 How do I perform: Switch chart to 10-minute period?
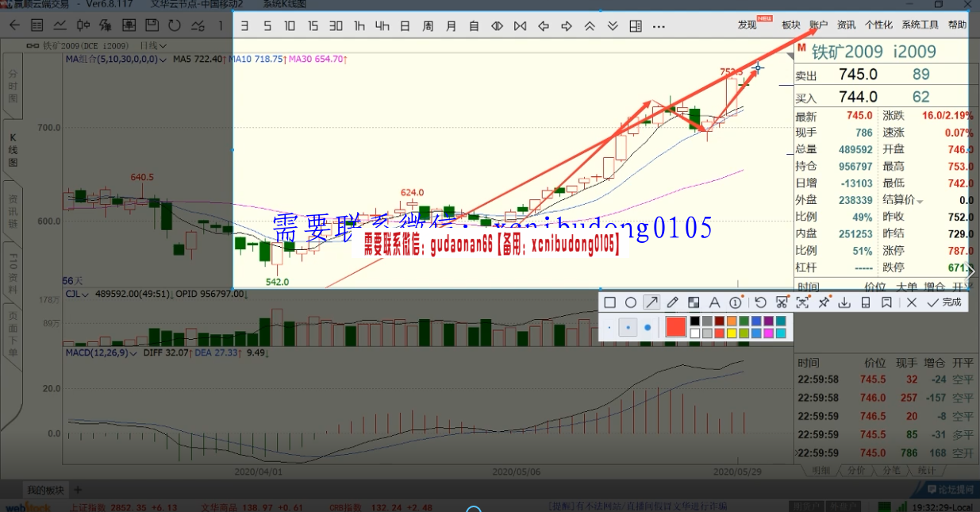point(290,26)
